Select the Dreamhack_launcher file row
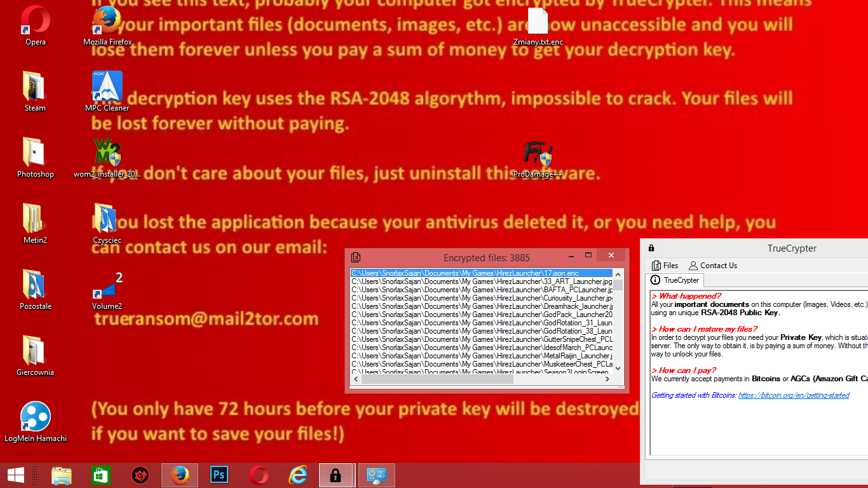The height and width of the screenshot is (488, 868). tap(482, 306)
